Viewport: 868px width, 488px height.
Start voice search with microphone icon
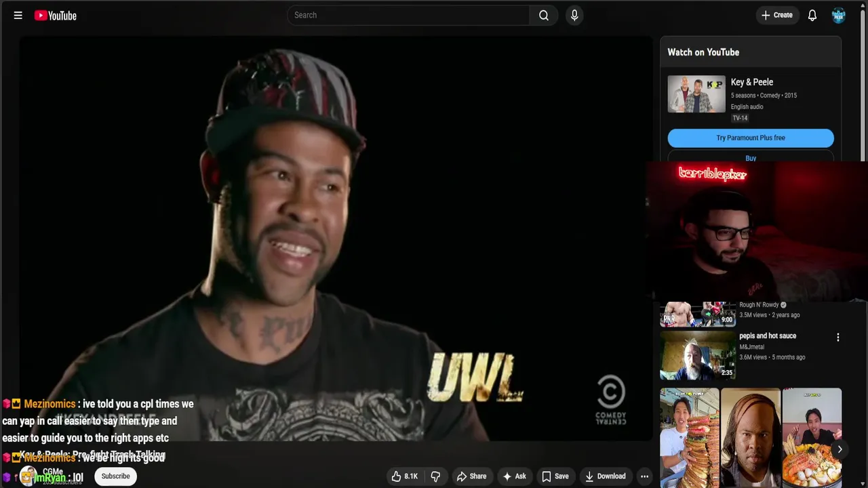click(x=574, y=15)
